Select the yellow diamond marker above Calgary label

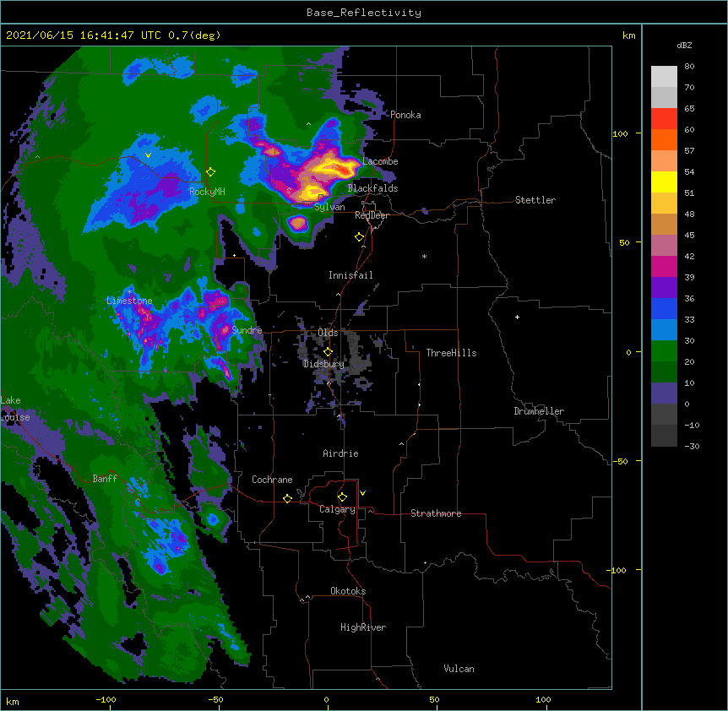pyautogui.click(x=342, y=497)
